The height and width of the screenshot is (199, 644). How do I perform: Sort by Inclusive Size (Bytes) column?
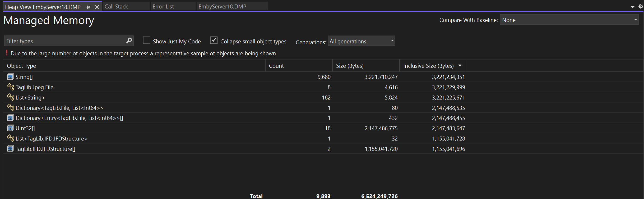(428, 66)
